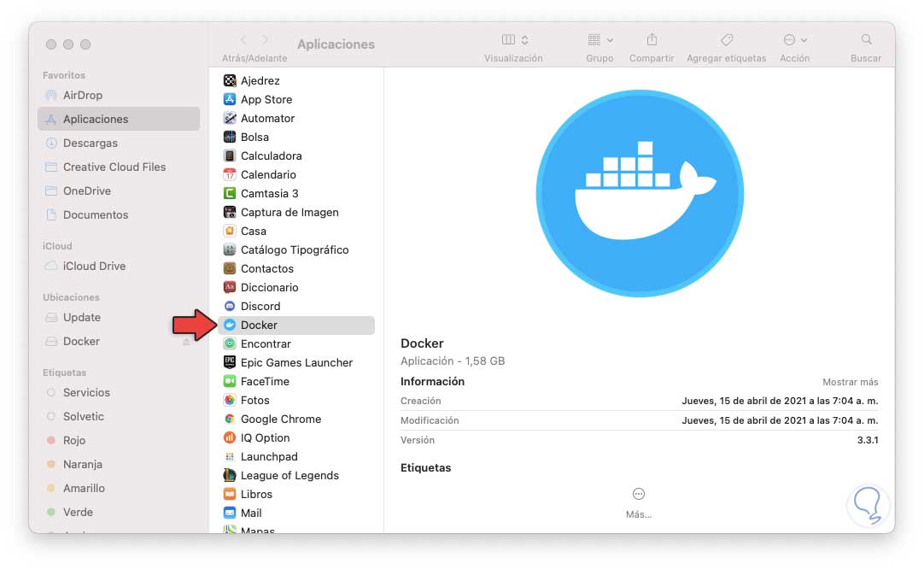
Task: Click the Creación date value
Action: point(781,401)
